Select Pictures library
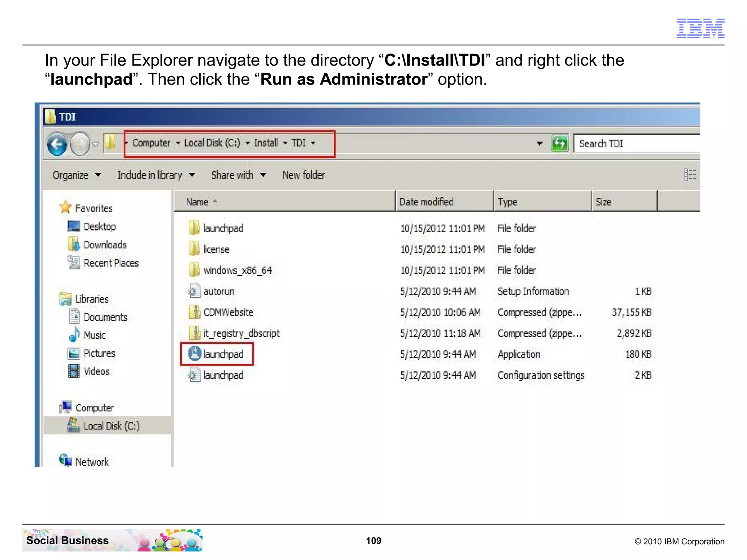This screenshot has height=560, width=747. pos(99,353)
